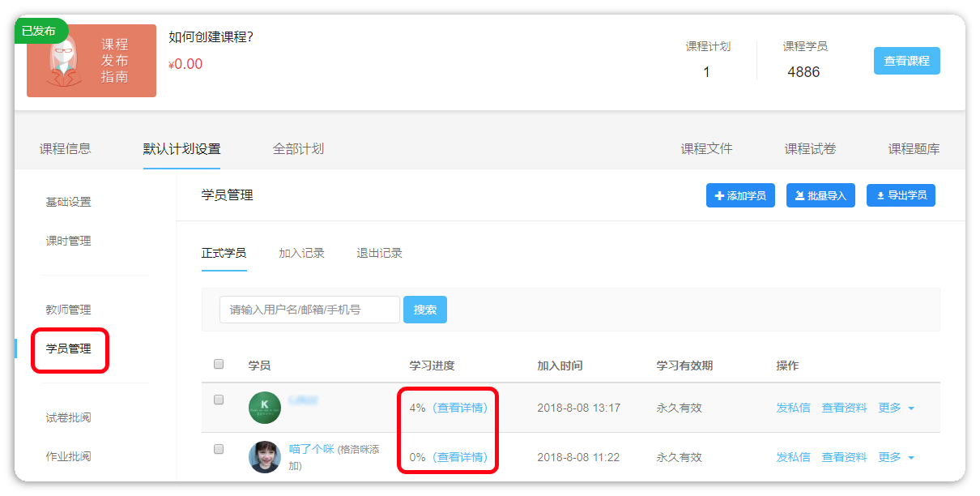
Task: Click in the username/email/phone search field
Action: 309,310
